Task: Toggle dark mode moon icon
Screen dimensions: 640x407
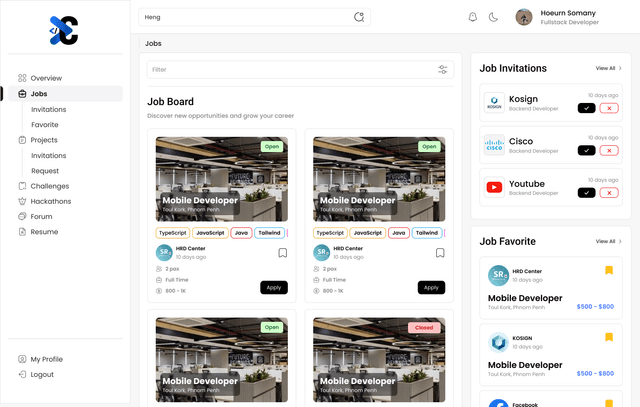Action: click(493, 17)
